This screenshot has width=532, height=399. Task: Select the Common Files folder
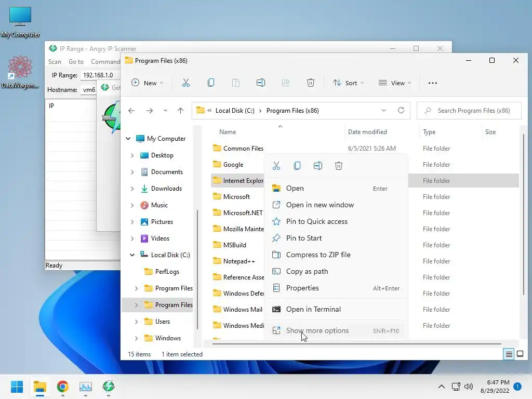click(243, 149)
